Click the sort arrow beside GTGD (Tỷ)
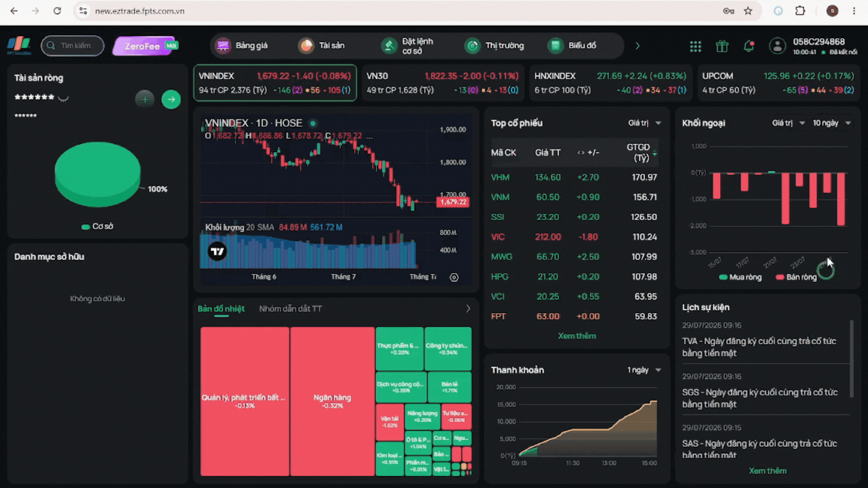Screen dimensions: 868x488 [x=655, y=154]
